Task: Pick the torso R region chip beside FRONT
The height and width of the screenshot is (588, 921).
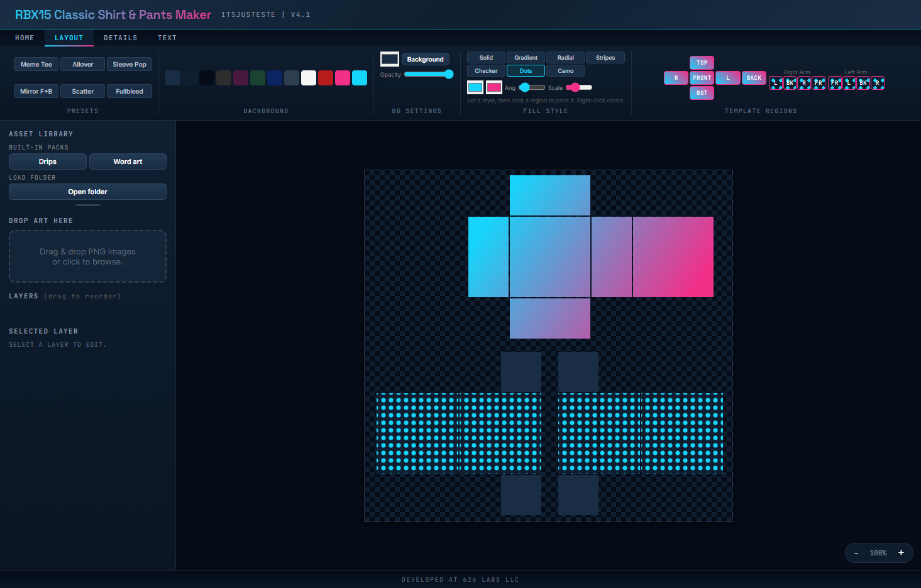Action: tap(676, 78)
